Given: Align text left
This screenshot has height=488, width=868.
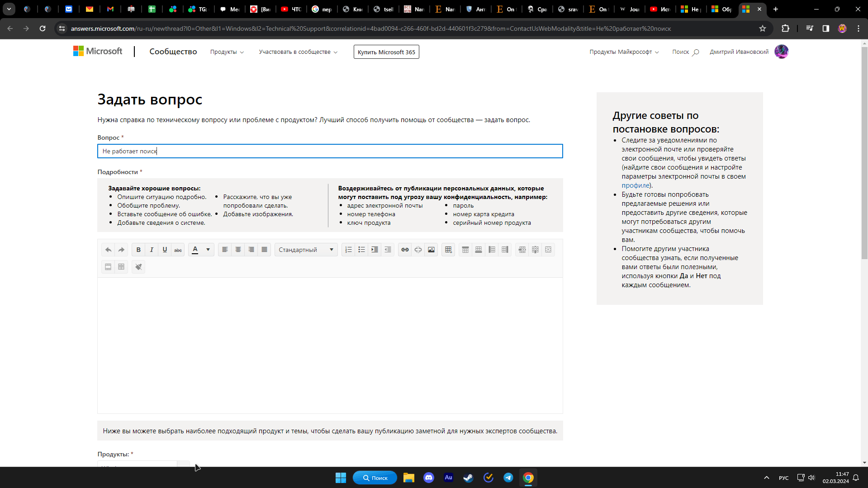Looking at the screenshot, I should [225, 250].
